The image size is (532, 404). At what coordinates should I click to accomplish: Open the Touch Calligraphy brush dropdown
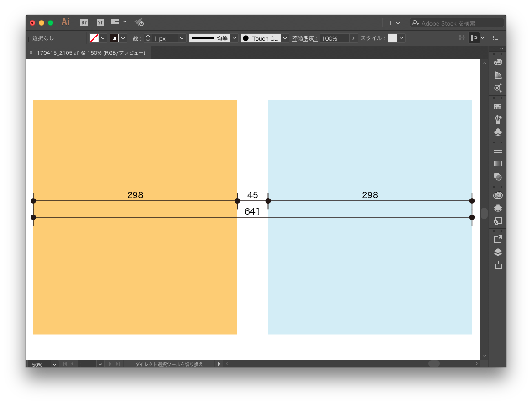tap(285, 38)
